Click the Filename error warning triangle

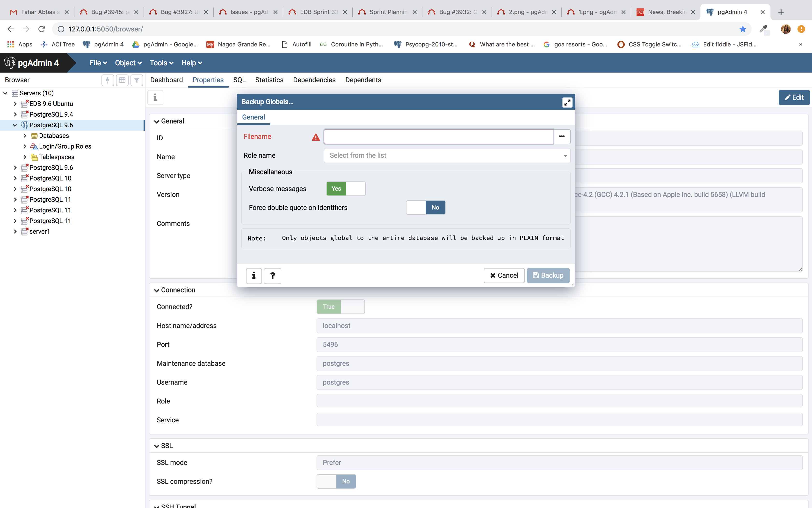click(316, 137)
